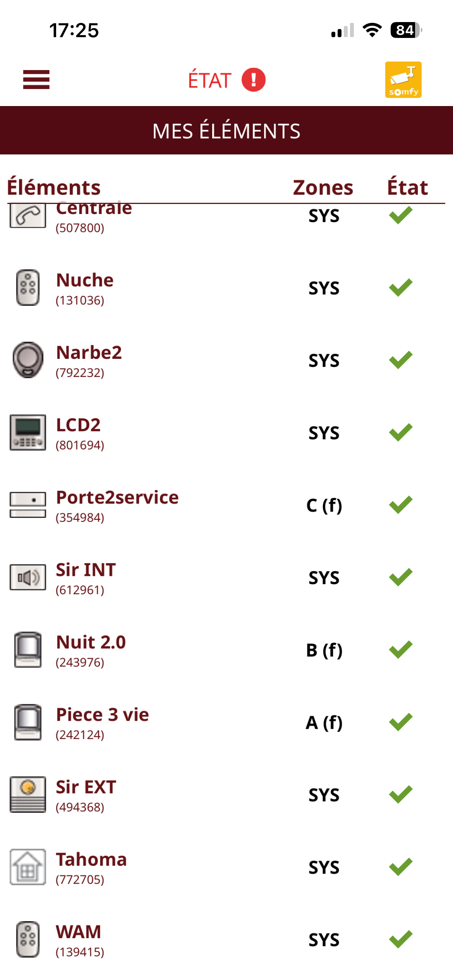Tap zone B (f) for Nuit 2.0

324,650
